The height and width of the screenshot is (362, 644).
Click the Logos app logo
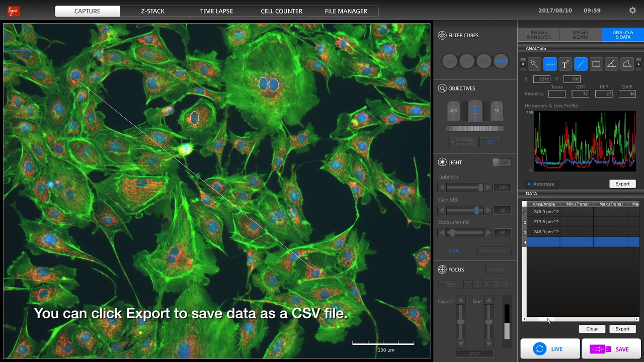click(x=14, y=11)
